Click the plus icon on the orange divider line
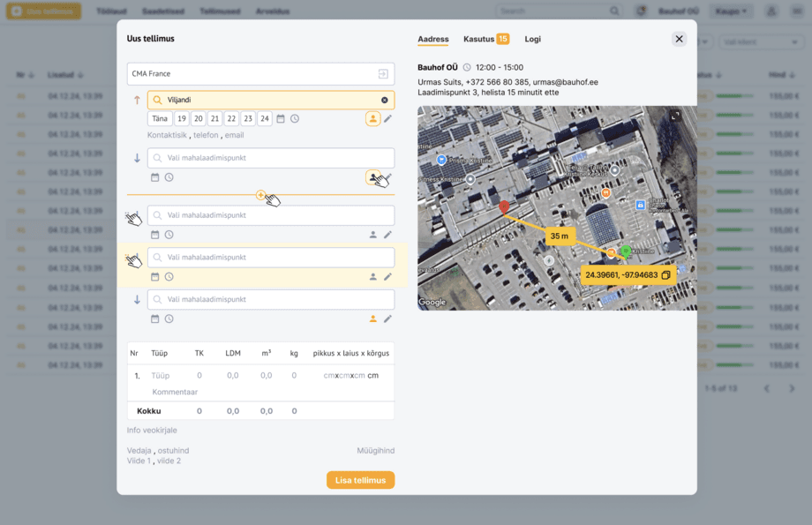Image resolution: width=812 pixels, height=525 pixels. [x=260, y=195]
